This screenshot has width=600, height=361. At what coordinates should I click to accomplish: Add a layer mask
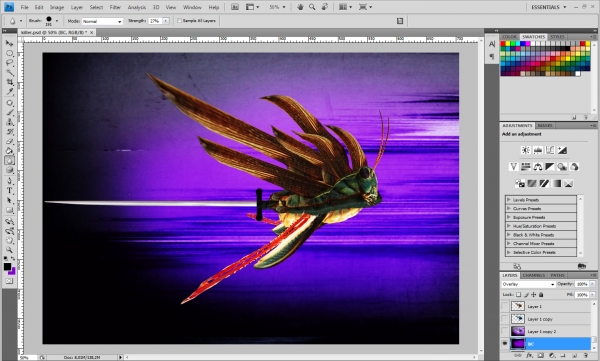tap(540, 356)
